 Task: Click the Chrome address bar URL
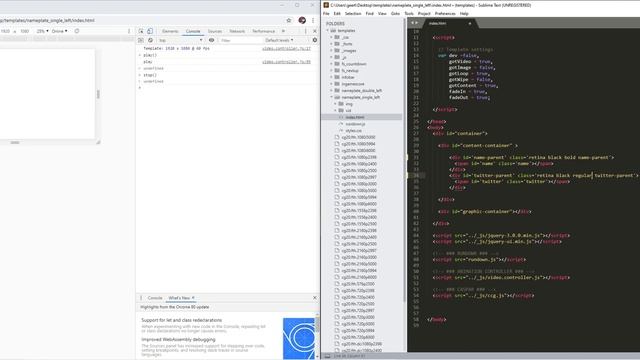click(x=47, y=20)
